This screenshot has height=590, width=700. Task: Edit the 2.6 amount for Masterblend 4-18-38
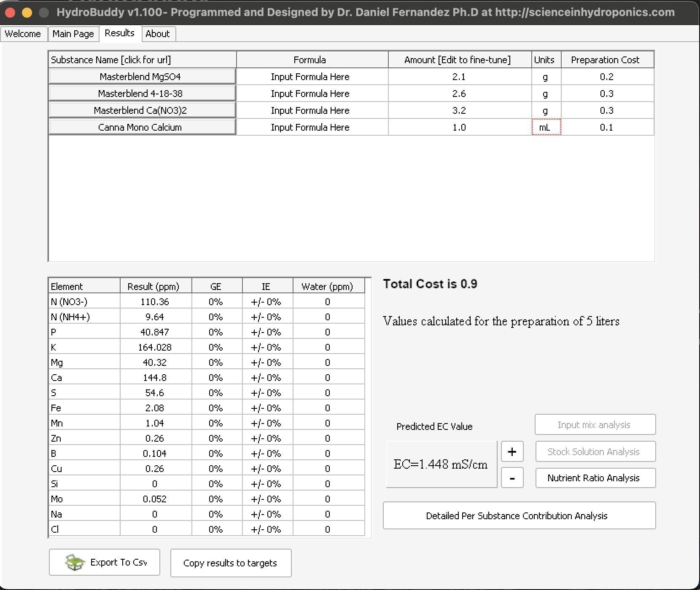[x=460, y=94]
